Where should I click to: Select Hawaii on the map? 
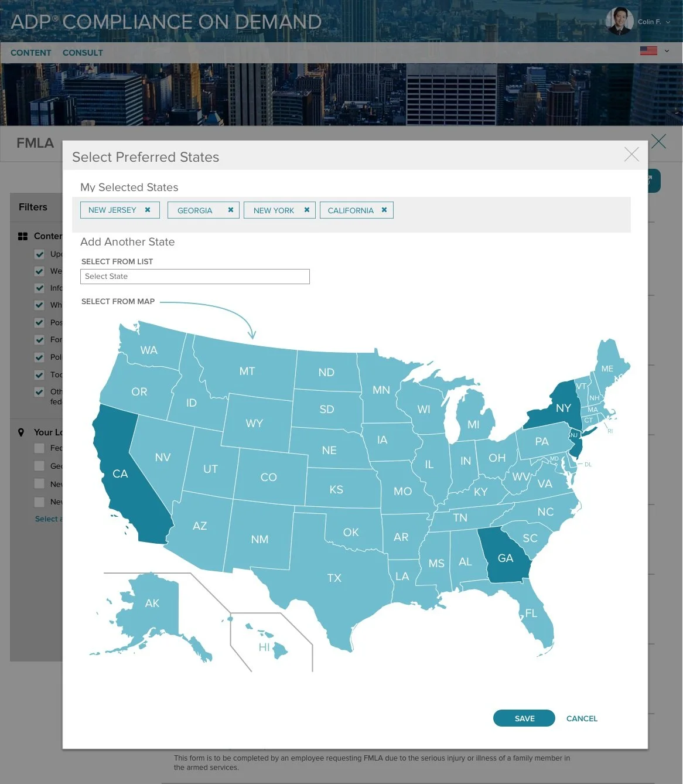264,647
